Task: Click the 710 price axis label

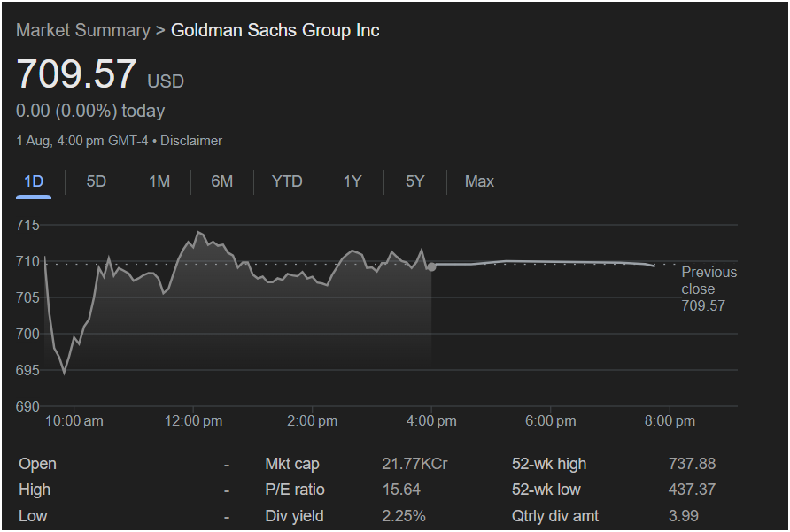Action: [x=27, y=261]
